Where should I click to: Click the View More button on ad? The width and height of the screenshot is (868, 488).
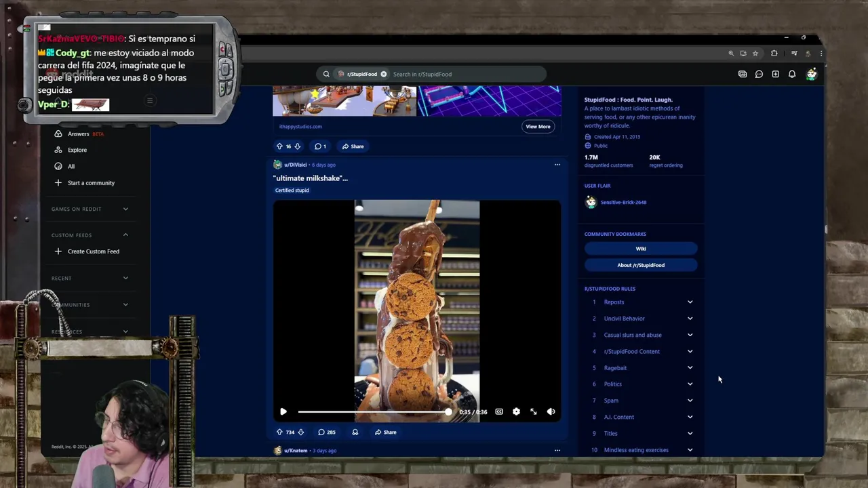tap(538, 126)
